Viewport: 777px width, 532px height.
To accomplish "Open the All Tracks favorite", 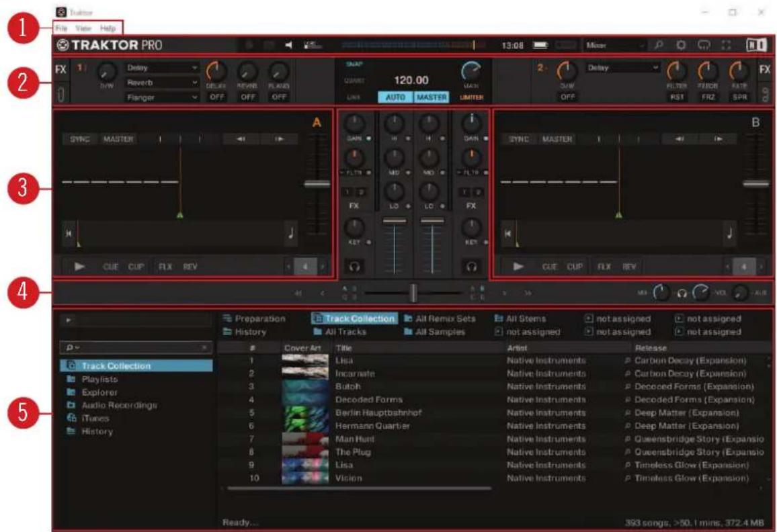I will point(340,332).
